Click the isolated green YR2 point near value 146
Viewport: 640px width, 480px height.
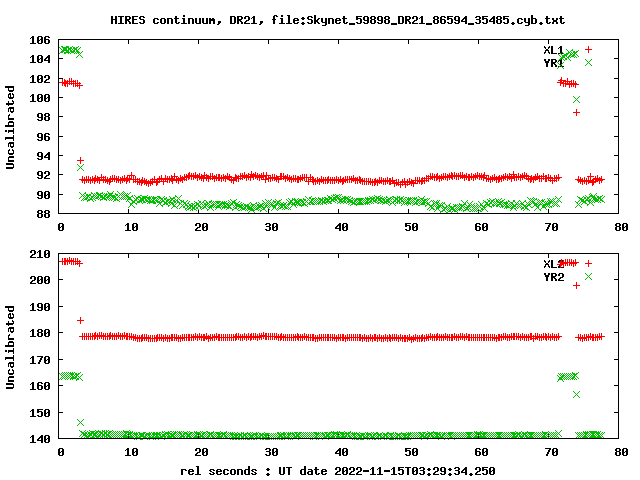click(80, 422)
